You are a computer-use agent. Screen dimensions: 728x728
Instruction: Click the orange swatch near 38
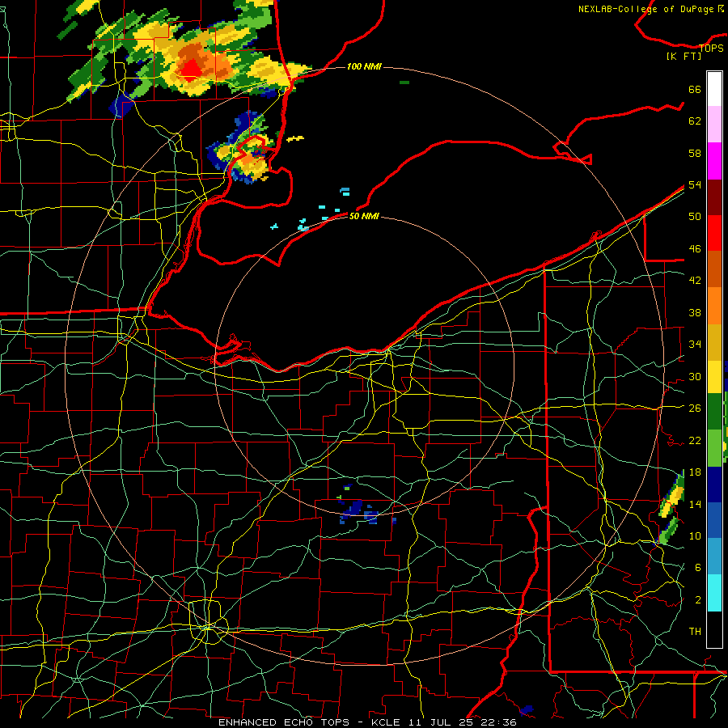point(714,306)
